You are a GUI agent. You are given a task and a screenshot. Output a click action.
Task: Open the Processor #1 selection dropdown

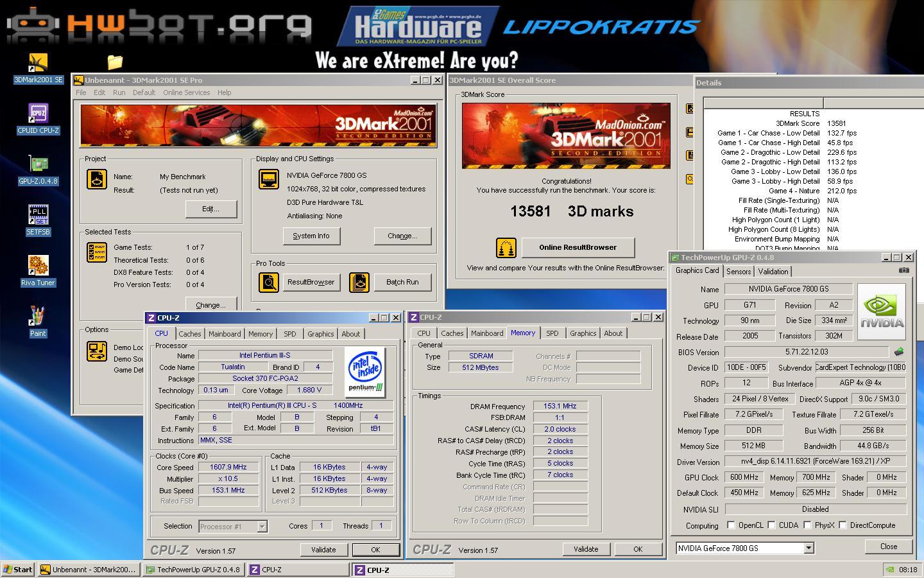(x=262, y=527)
